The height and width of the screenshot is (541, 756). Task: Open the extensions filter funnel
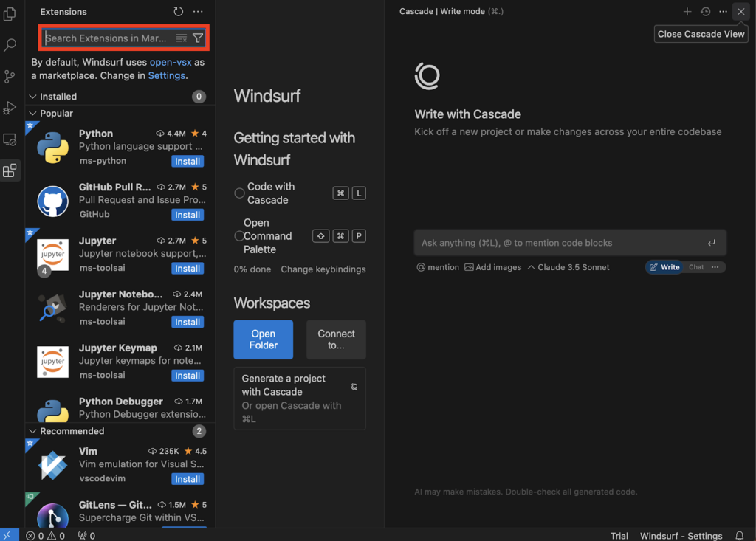click(x=198, y=38)
